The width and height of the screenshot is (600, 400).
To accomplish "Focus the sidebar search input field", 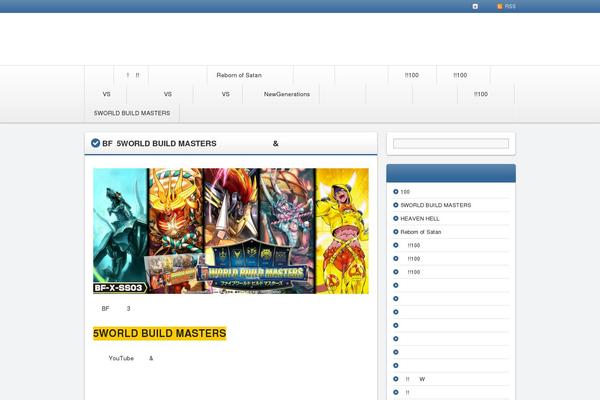I will (451, 144).
